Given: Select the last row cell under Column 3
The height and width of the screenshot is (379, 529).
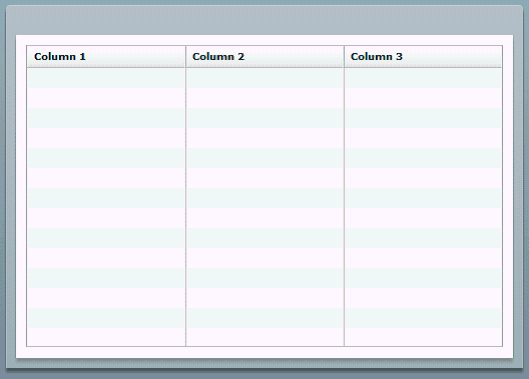Looking at the screenshot, I should point(423,337).
